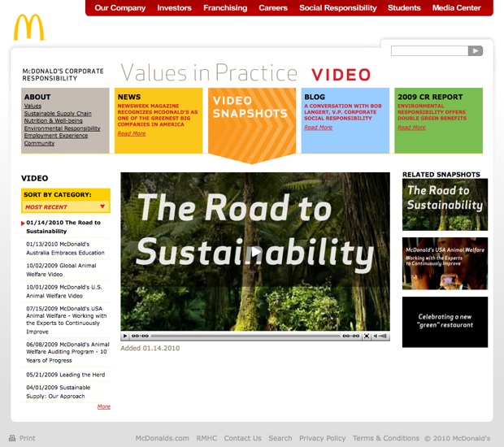The width and height of the screenshot is (504, 447).
Task: Open the Road to Sustainability related snapshot thumbnail
Action: pos(445,205)
